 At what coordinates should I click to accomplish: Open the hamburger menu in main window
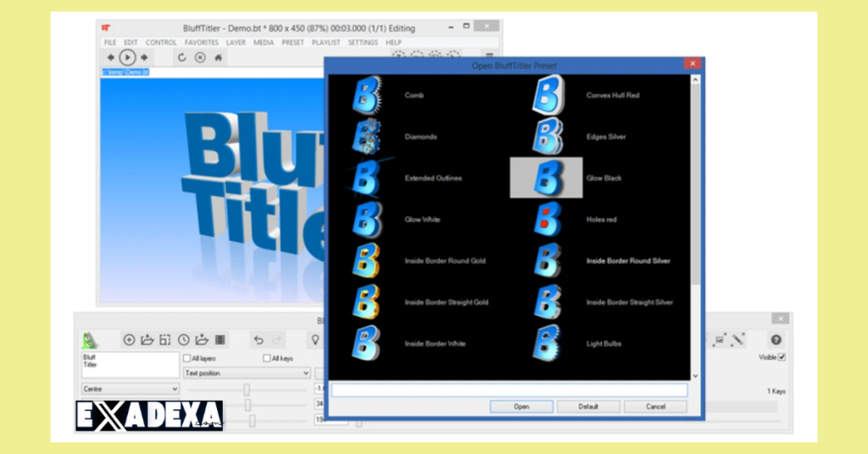(489, 55)
